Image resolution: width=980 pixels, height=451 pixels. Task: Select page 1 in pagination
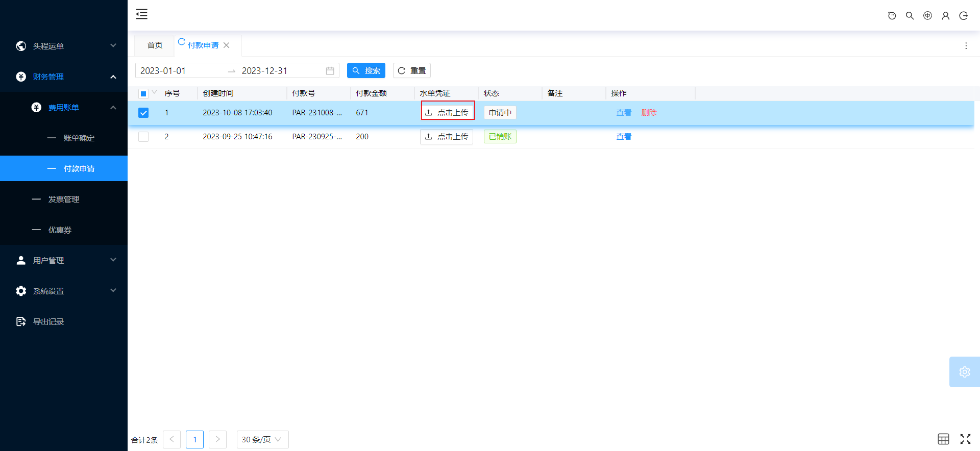tap(194, 439)
